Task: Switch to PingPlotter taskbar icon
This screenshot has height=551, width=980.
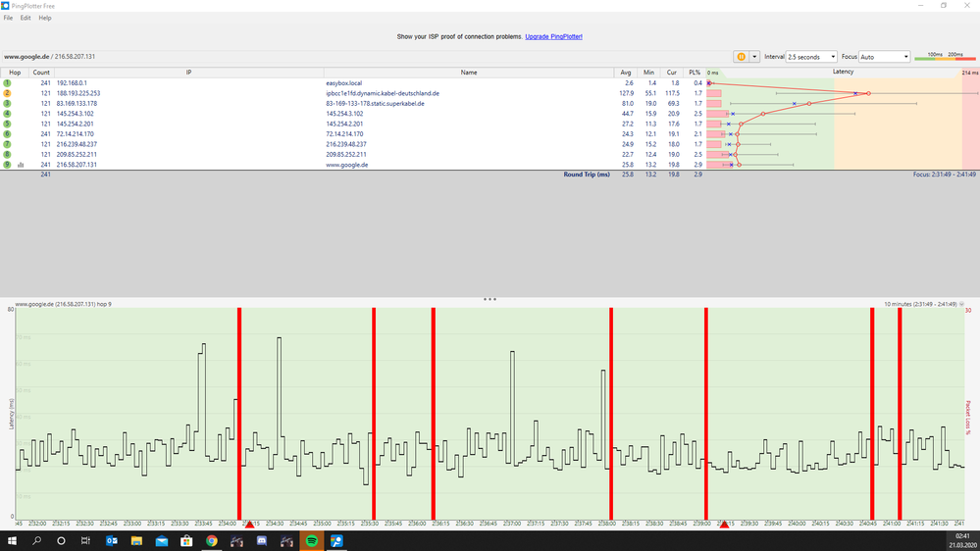Action: [336, 541]
